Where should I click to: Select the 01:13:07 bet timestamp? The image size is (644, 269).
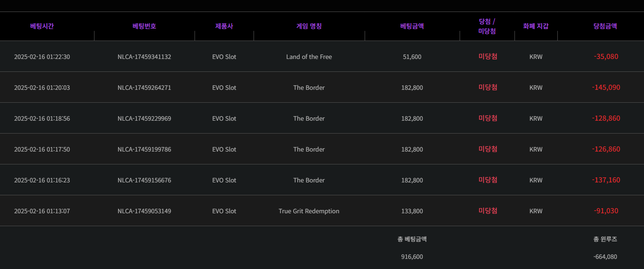point(42,211)
